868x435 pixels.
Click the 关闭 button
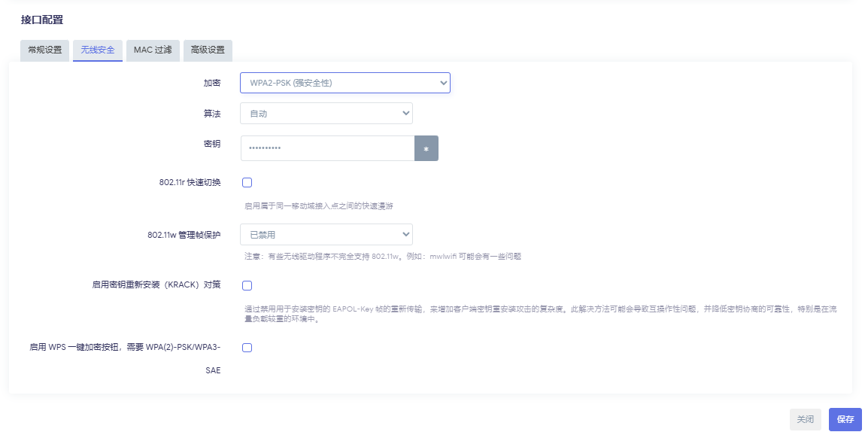coord(805,419)
